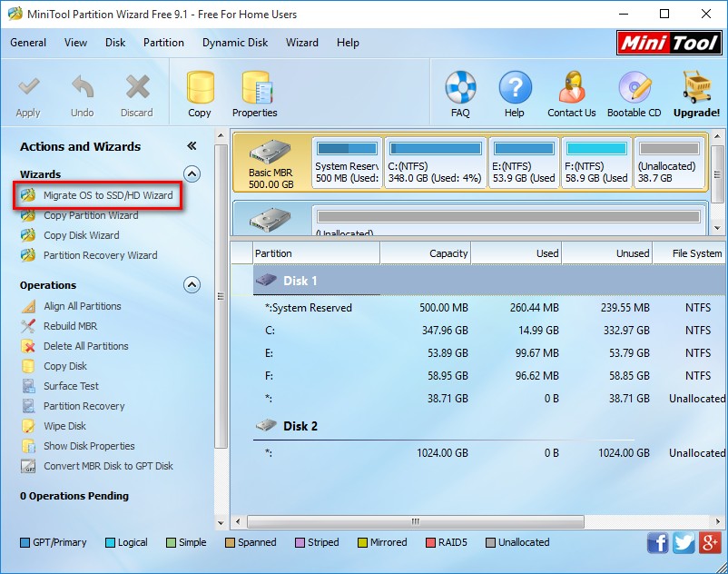
Task: Open the Google Plus icon
Action: coord(711,542)
